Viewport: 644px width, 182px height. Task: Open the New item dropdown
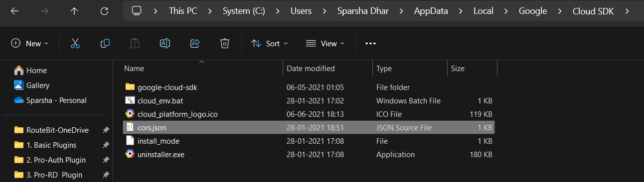29,43
